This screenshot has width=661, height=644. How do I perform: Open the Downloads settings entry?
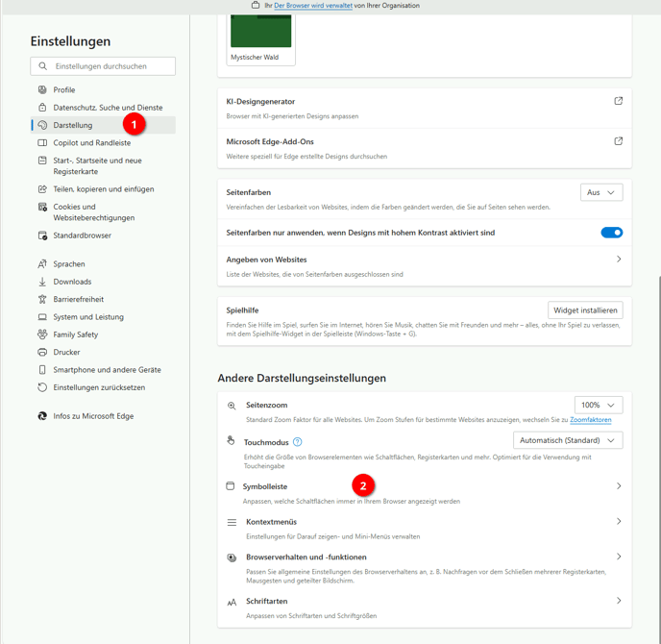pos(103,282)
